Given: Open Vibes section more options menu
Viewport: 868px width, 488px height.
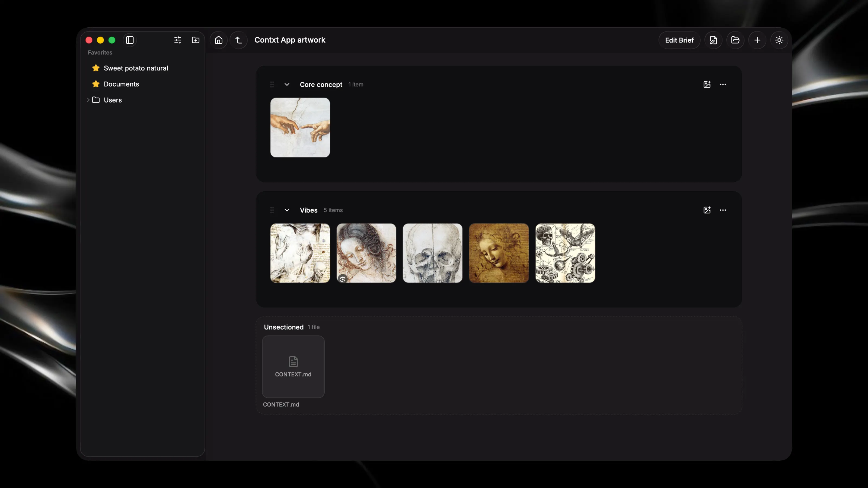Looking at the screenshot, I should (723, 210).
